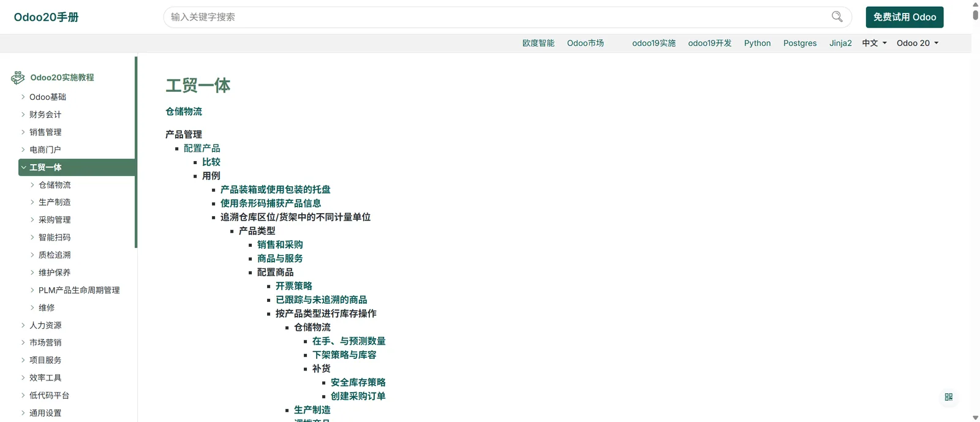Select 维修 in the sidebar
The image size is (980, 422).
click(47, 307)
